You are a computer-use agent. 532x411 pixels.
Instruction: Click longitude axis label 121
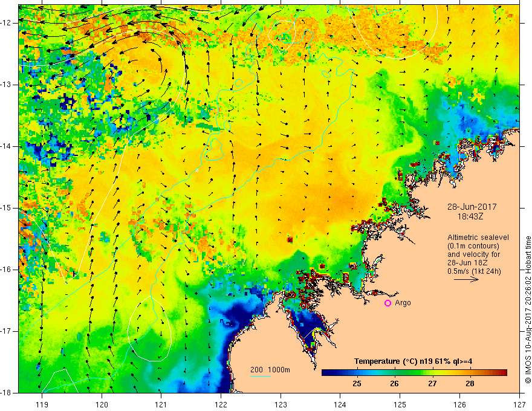161,404
